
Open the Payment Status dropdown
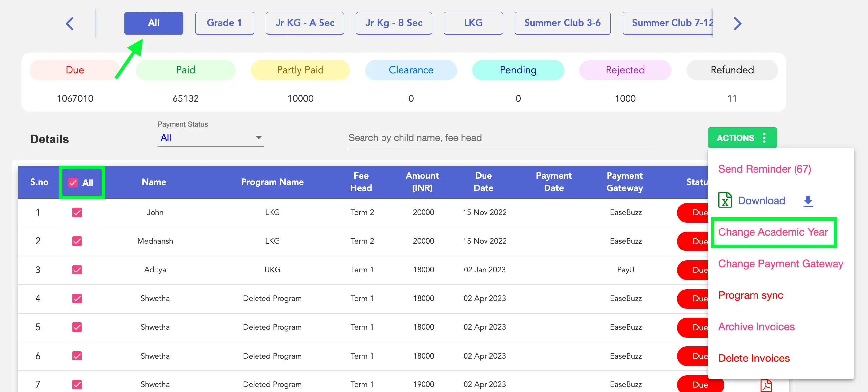(x=211, y=138)
